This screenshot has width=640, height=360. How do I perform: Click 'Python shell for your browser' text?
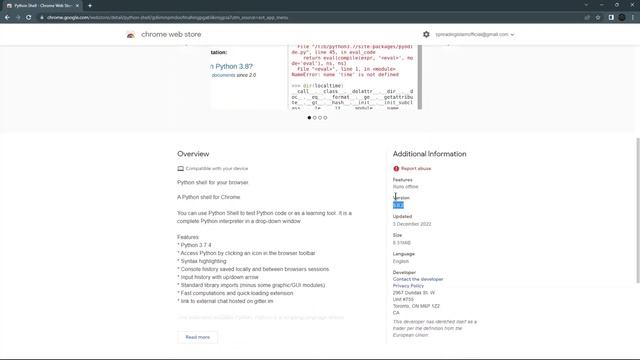tap(213, 182)
